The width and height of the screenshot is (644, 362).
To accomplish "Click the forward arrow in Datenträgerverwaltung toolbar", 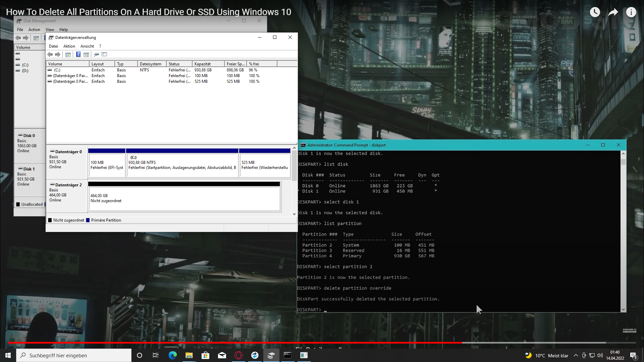I will (58, 54).
